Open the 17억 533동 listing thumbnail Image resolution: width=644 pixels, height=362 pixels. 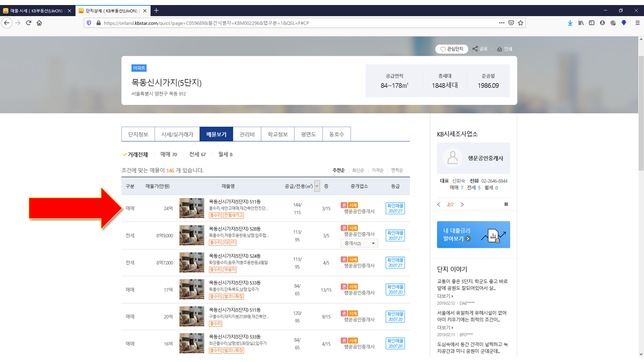coord(192,290)
